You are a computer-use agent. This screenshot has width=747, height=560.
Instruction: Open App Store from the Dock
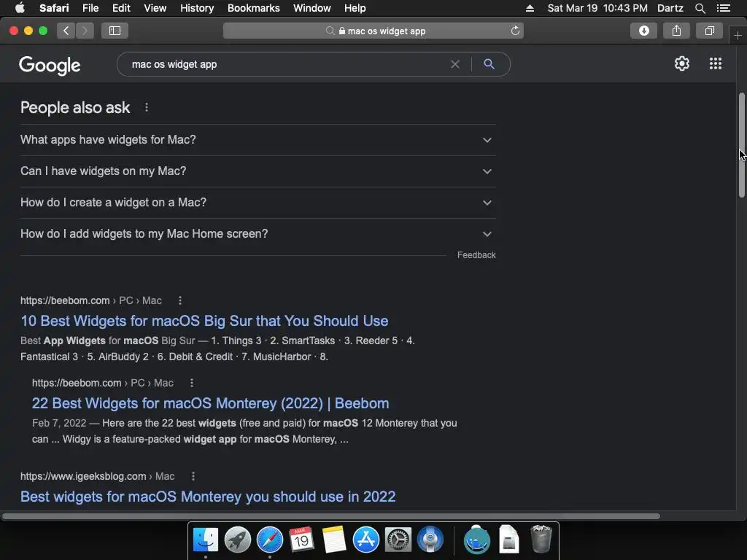tap(366, 540)
